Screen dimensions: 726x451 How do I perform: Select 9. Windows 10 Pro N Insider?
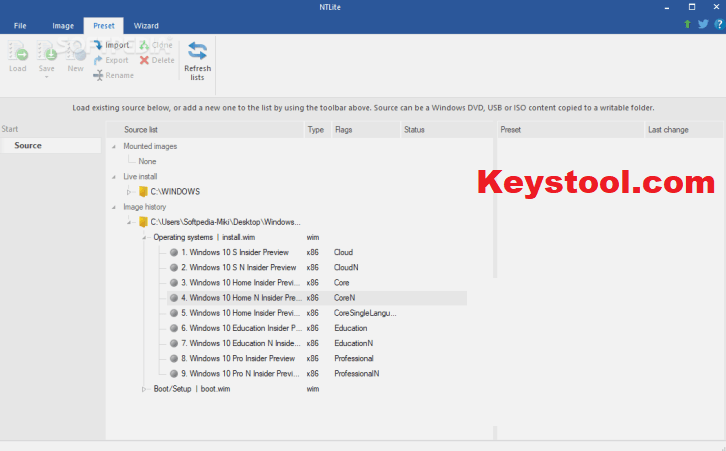coord(240,374)
